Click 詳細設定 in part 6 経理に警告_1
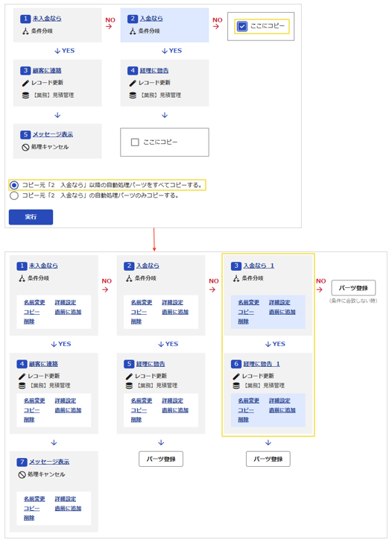Screen dimensions: 392x540 click(279, 401)
